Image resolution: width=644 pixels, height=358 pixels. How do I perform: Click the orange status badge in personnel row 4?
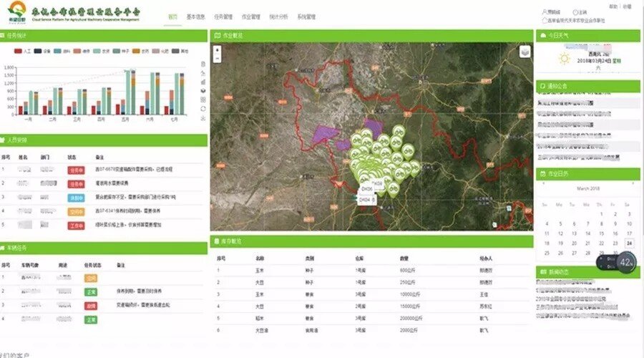[76, 212]
